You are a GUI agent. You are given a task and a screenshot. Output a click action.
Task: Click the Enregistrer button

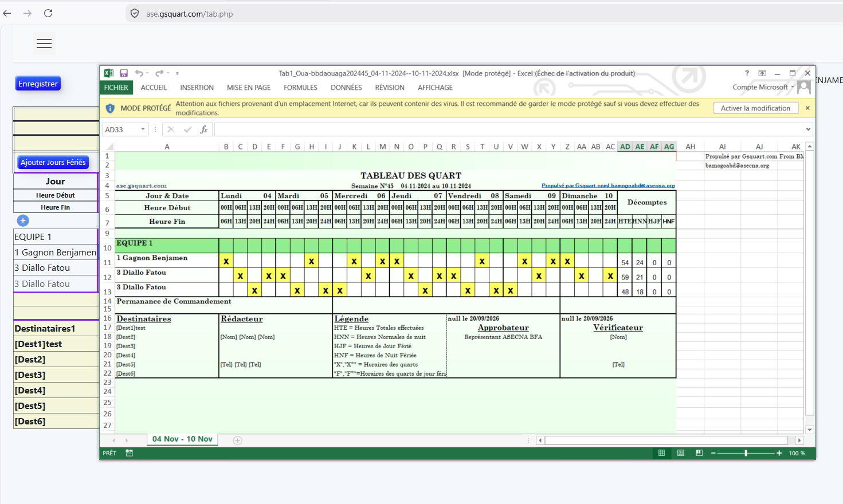[38, 84]
